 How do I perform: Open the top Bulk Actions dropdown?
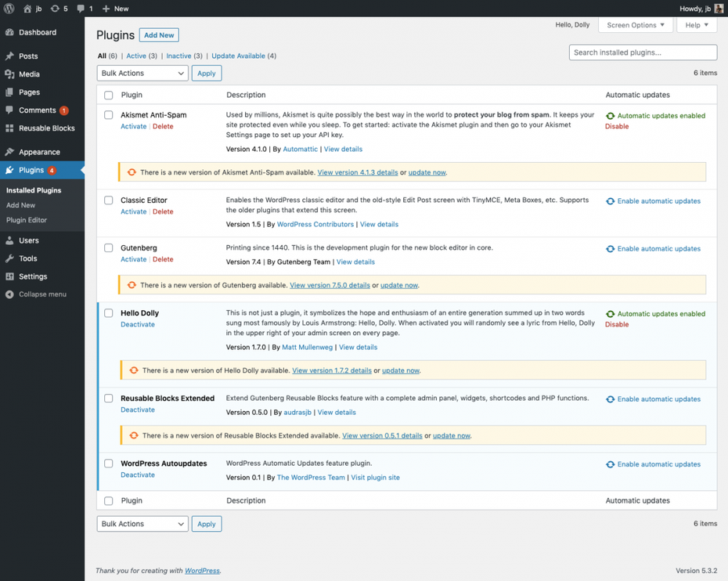tap(142, 73)
